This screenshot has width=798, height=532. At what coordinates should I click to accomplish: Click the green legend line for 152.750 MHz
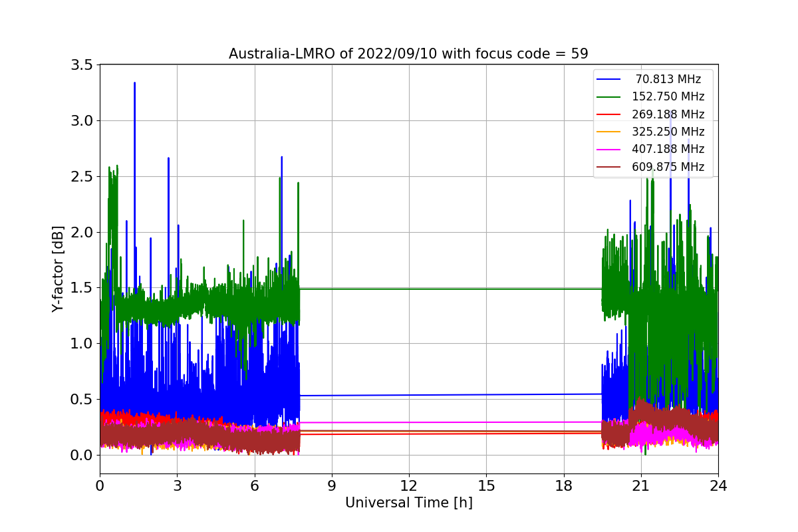tap(609, 97)
